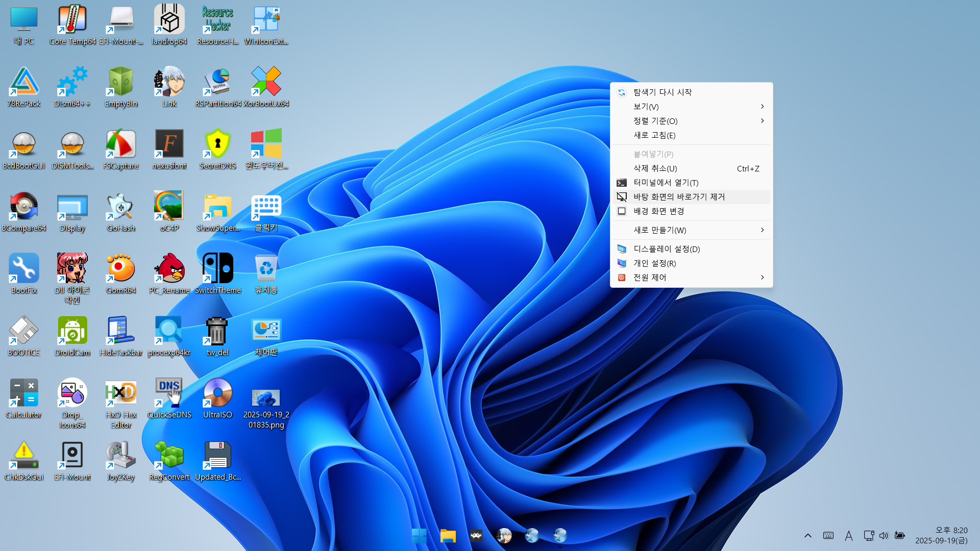Click the Resource Hacker desktop icon
This screenshot has width=980, height=551.
coord(217,20)
